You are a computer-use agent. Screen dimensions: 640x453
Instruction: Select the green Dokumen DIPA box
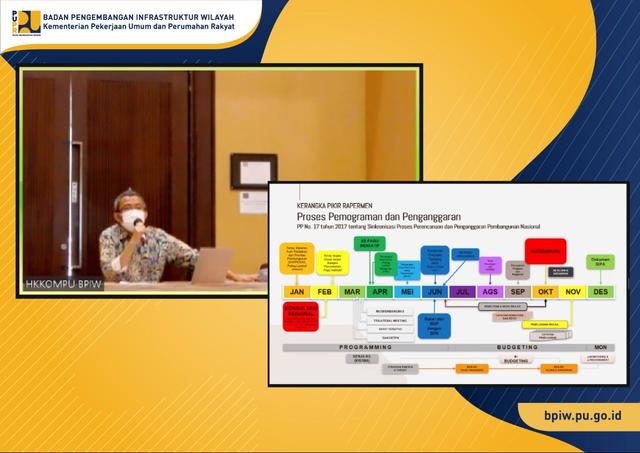pos(600,262)
